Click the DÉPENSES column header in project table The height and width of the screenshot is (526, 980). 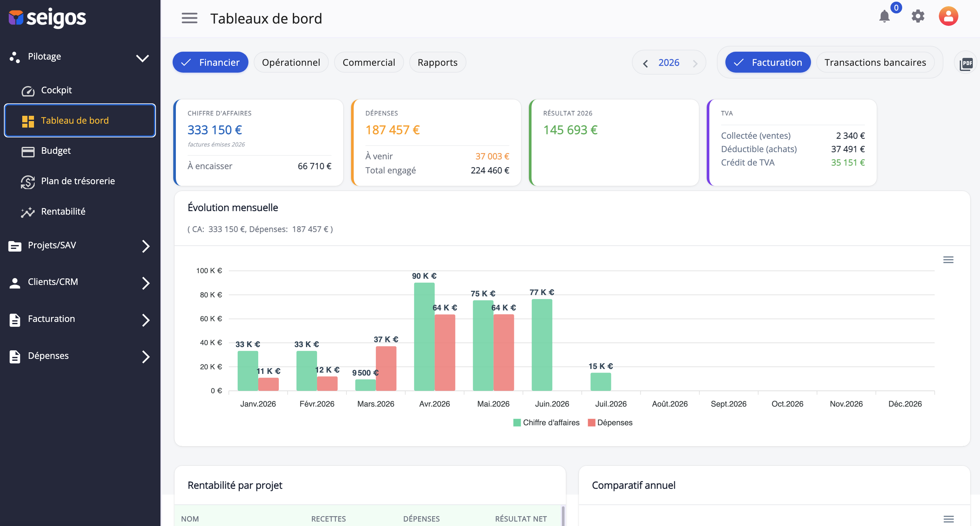pyautogui.click(x=421, y=519)
